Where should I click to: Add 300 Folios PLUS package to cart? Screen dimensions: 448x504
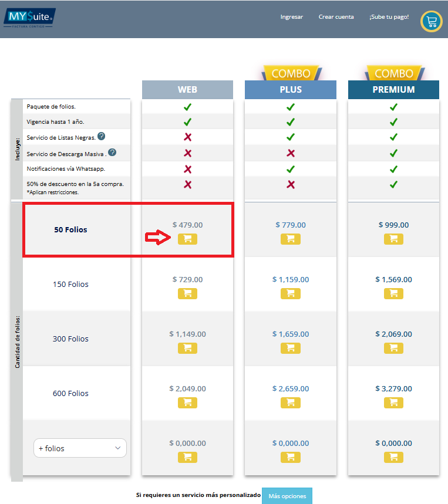pos(291,348)
